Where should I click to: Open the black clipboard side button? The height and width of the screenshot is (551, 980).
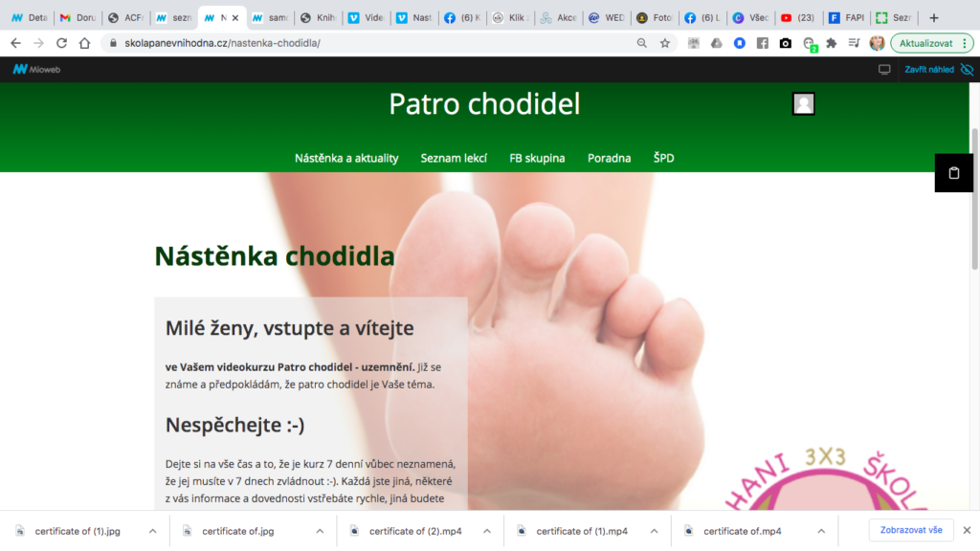pos(954,173)
